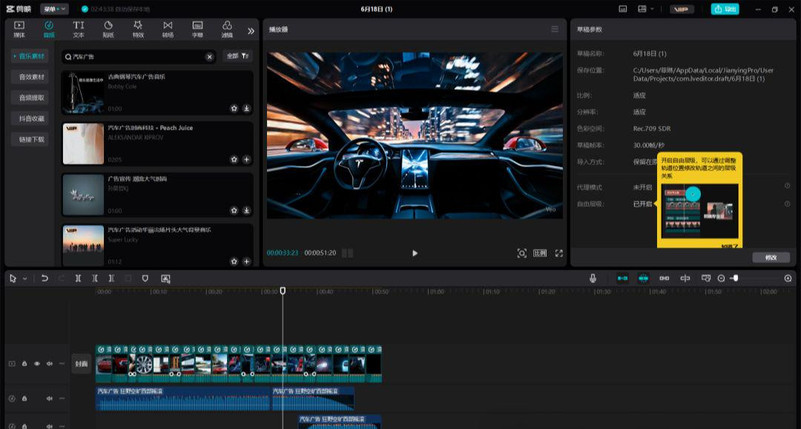Select 链接下载 link download category
801x429 pixels.
pos(30,139)
